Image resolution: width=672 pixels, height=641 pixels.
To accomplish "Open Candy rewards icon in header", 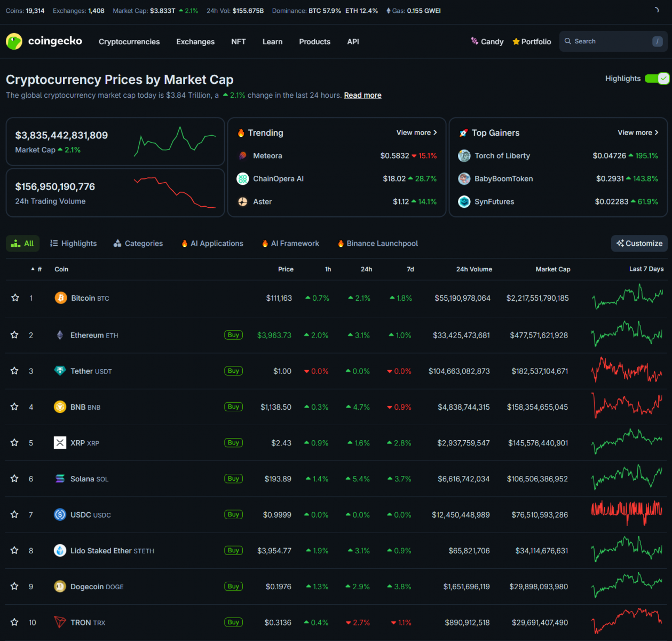I will (475, 41).
